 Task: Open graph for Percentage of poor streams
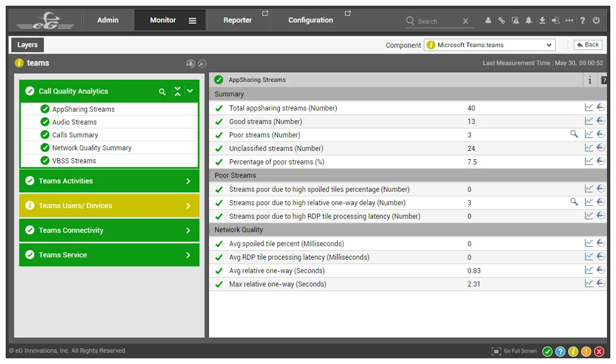click(589, 161)
